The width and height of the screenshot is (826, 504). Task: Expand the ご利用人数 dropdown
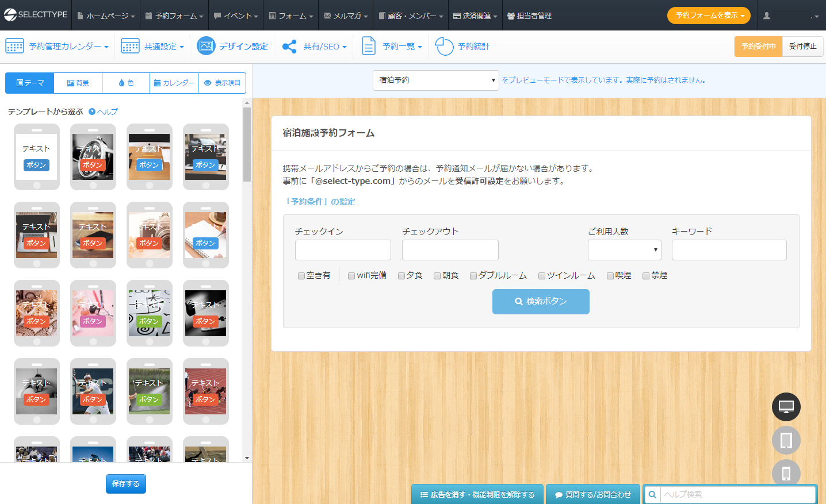(x=624, y=250)
